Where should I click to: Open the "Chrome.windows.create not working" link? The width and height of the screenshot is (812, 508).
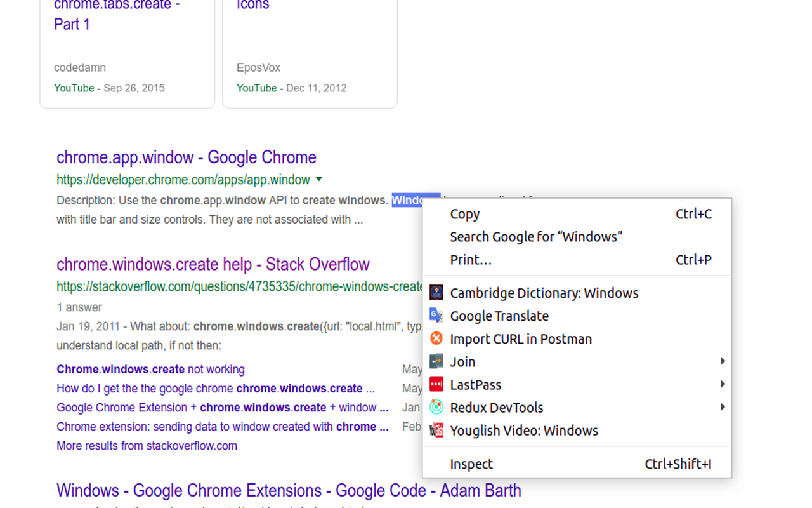click(150, 370)
